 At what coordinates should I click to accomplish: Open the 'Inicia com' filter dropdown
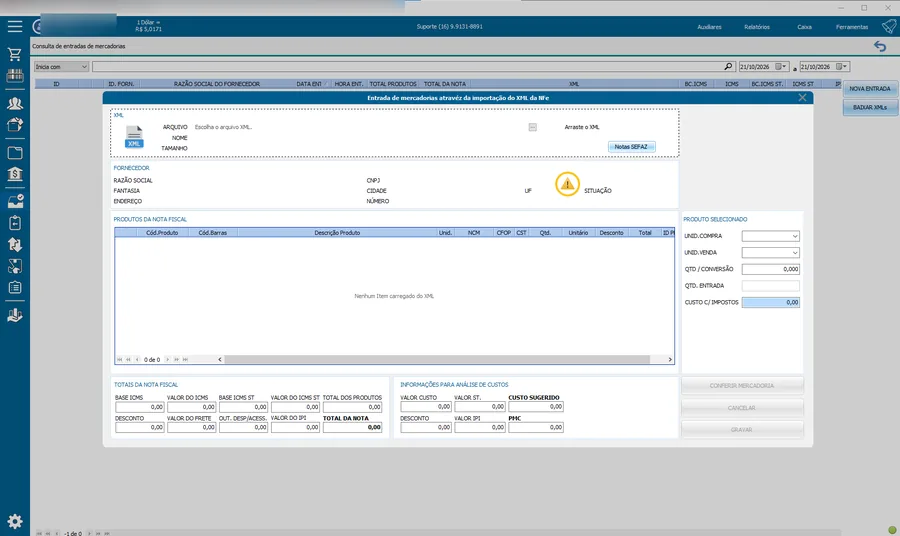tap(61, 67)
